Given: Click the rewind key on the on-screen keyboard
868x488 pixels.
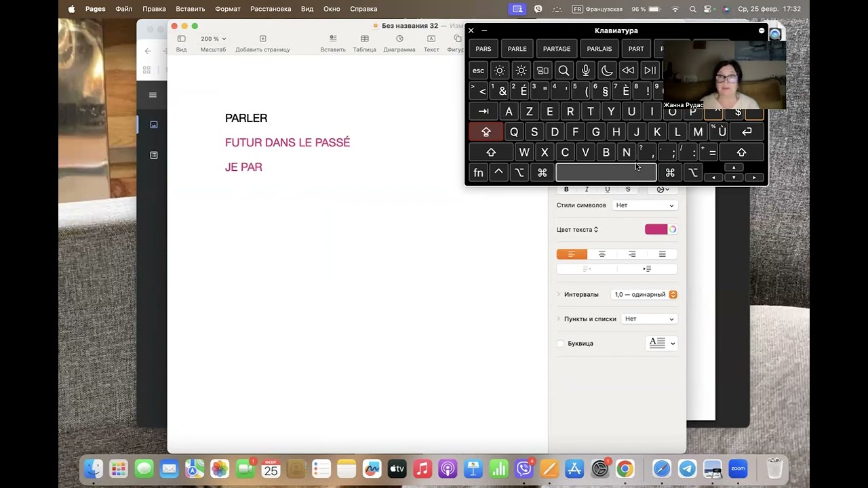Looking at the screenshot, I should (629, 70).
